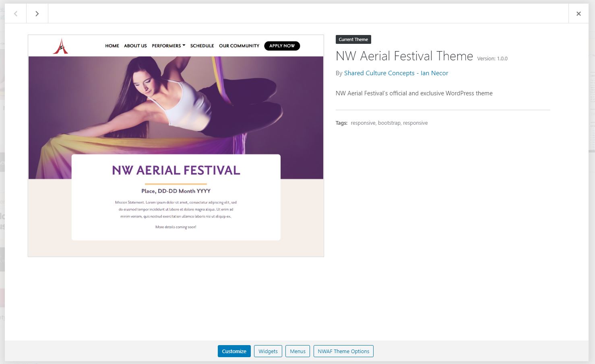
Task: Click SCHEDULE in the preview navigation
Action: click(x=202, y=46)
